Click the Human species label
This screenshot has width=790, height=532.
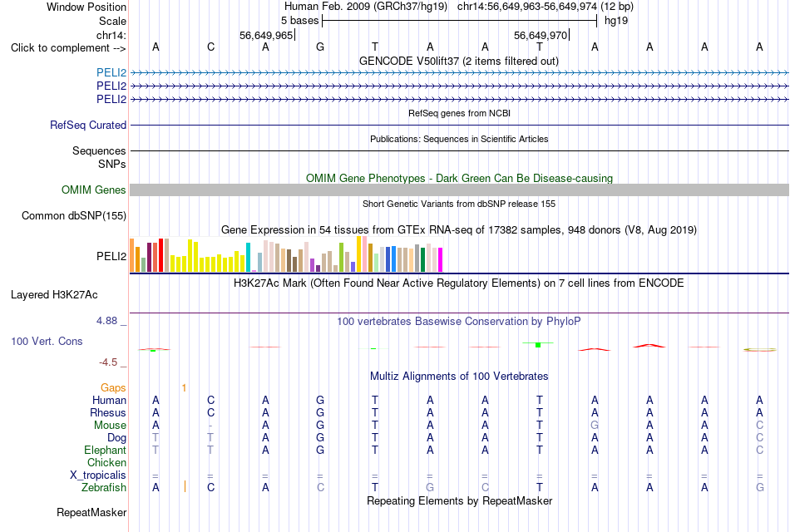tap(109, 401)
